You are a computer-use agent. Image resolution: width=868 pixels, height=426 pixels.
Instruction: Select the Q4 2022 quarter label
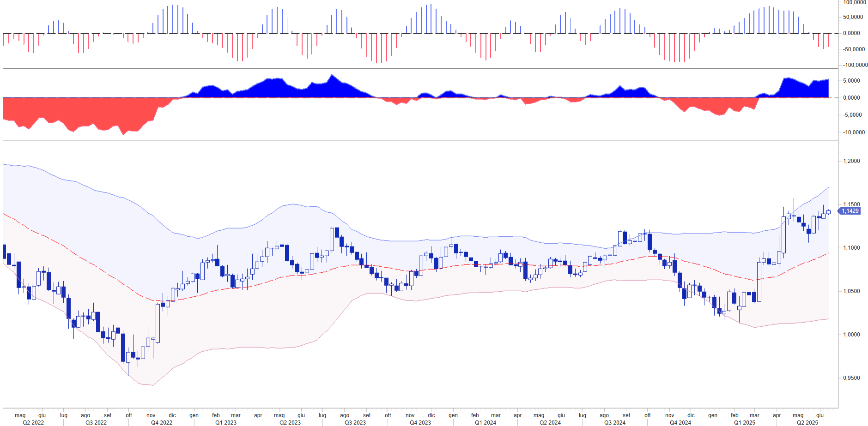tap(162, 422)
